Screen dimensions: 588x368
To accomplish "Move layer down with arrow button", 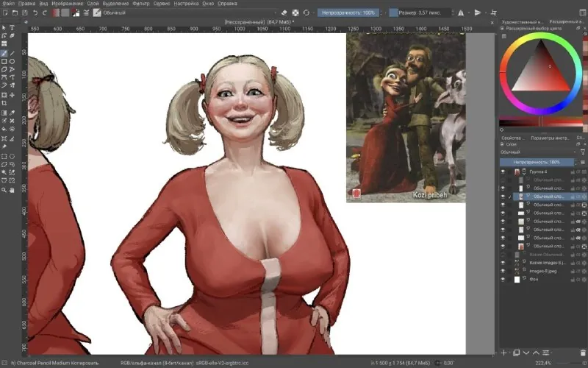I will [x=526, y=353].
